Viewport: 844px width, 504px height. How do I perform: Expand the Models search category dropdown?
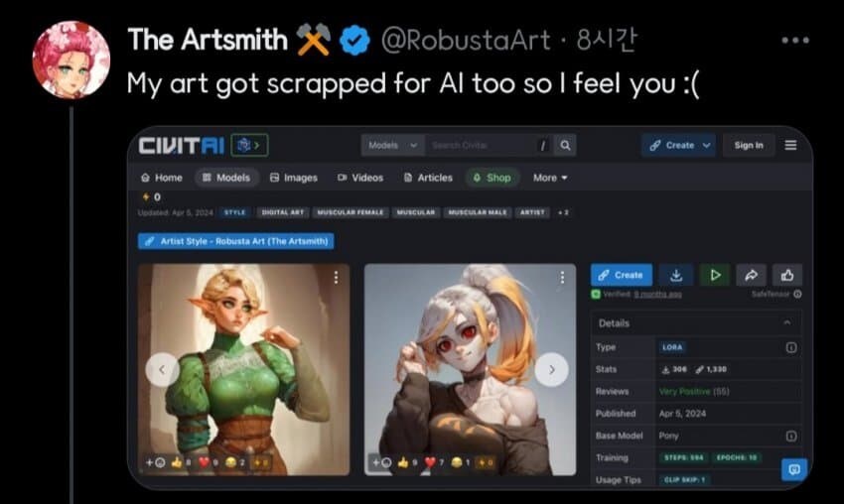pyautogui.click(x=393, y=145)
